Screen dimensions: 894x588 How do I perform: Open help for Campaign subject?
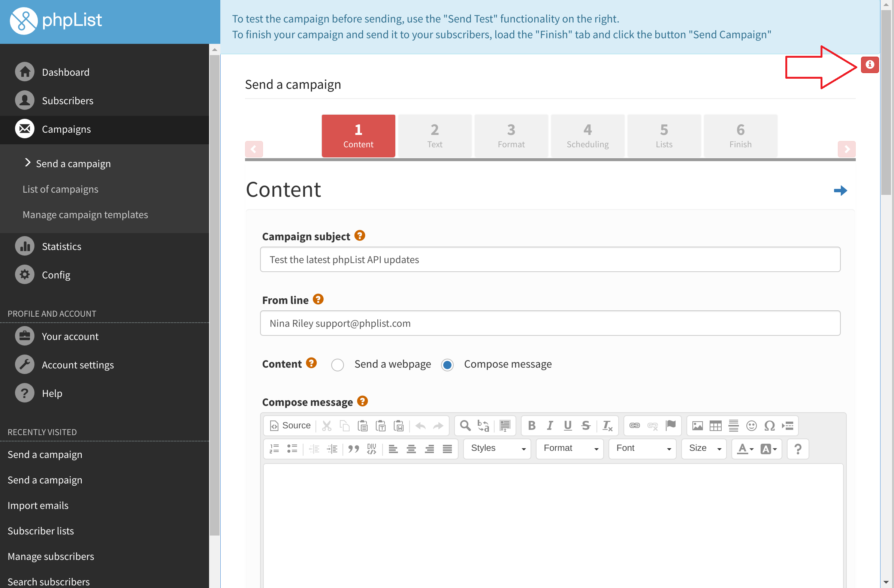pos(359,236)
